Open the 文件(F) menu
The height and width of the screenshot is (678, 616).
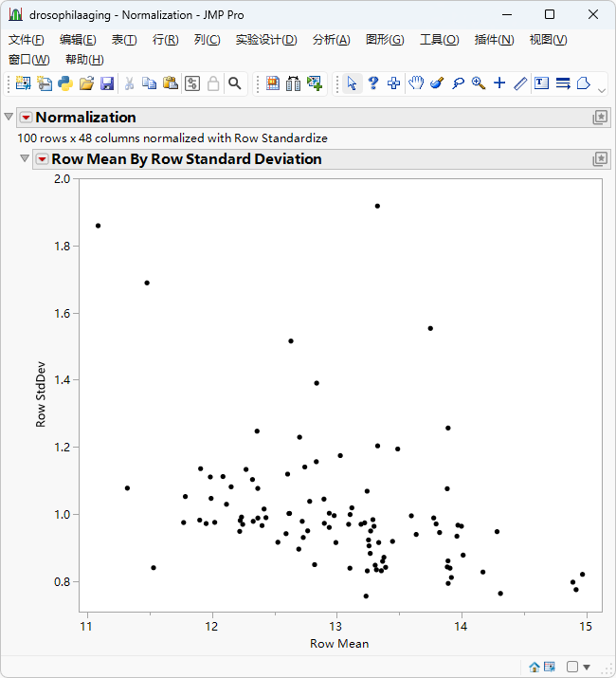pos(27,40)
